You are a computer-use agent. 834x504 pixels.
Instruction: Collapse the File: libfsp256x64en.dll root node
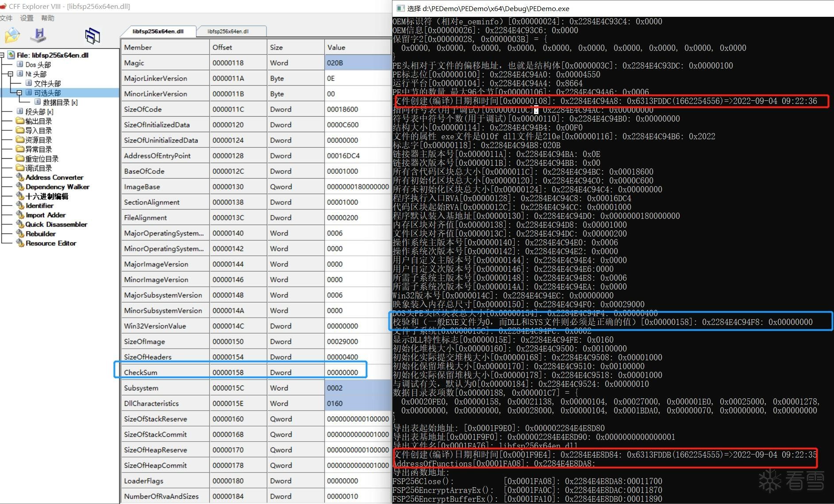click(2, 55)
